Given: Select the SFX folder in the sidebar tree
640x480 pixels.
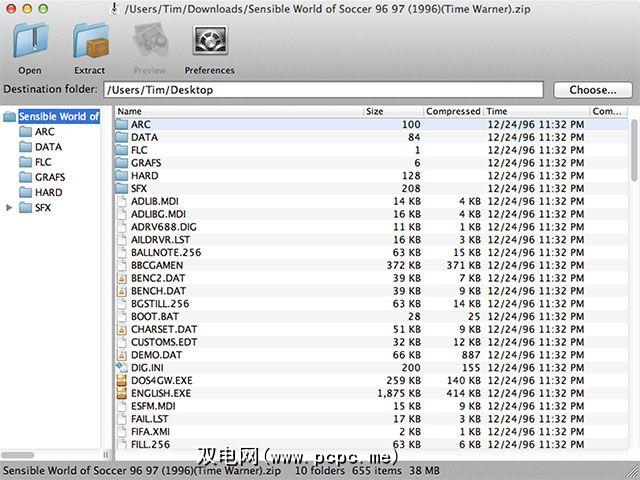Looking at the screenshot, I should click(43, 208).
